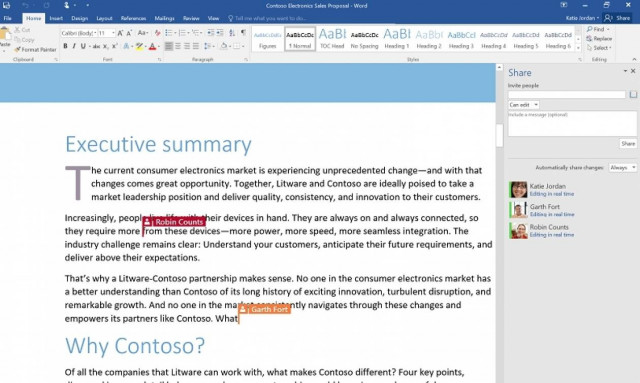Click the Undo arrow in the title bar
The image size is (640, 383).
coord(25,5)
